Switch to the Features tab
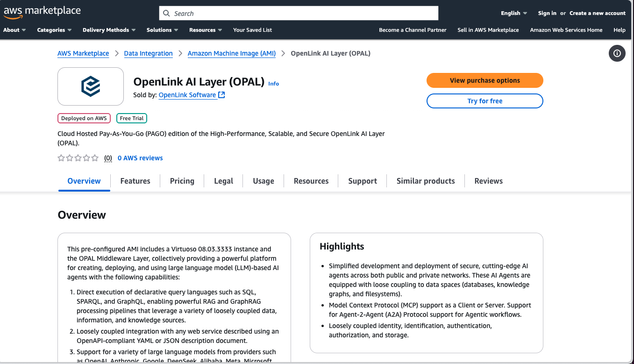The width and height of the screenshot is (634, 364). [x=135, y=181]
